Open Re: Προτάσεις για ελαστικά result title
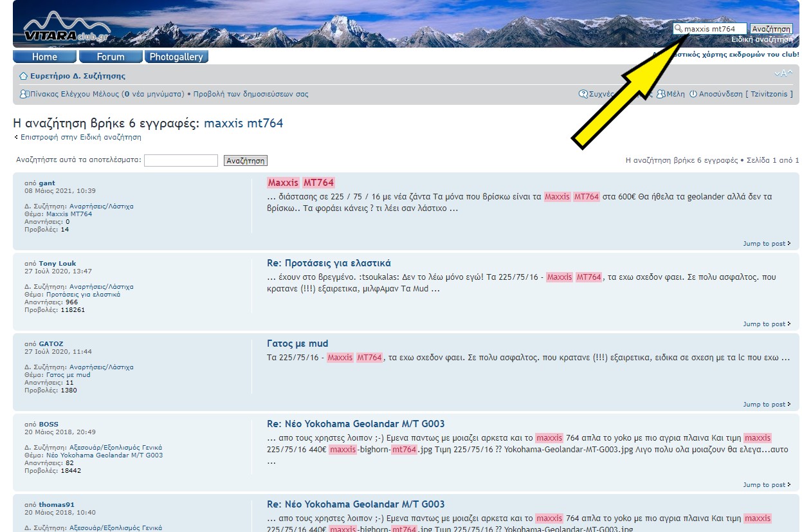The width and height of the screenshot is (802, 532). click(329, 263)
